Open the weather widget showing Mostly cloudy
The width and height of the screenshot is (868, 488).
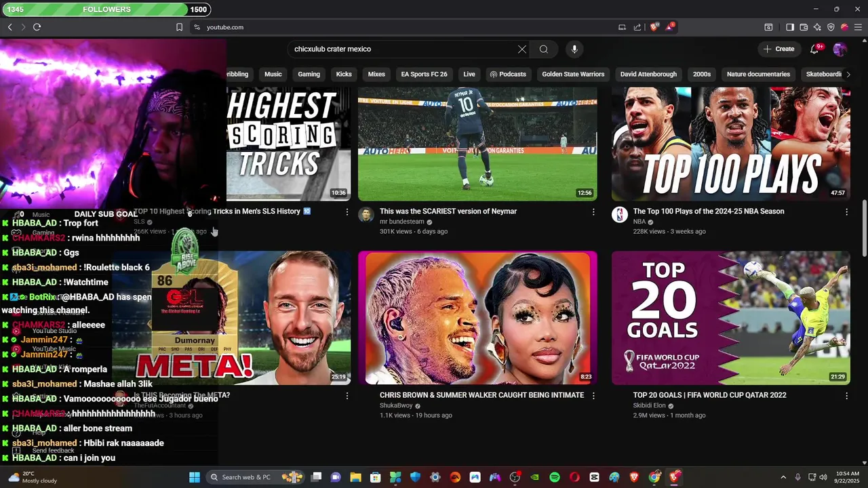click(33, 477)
